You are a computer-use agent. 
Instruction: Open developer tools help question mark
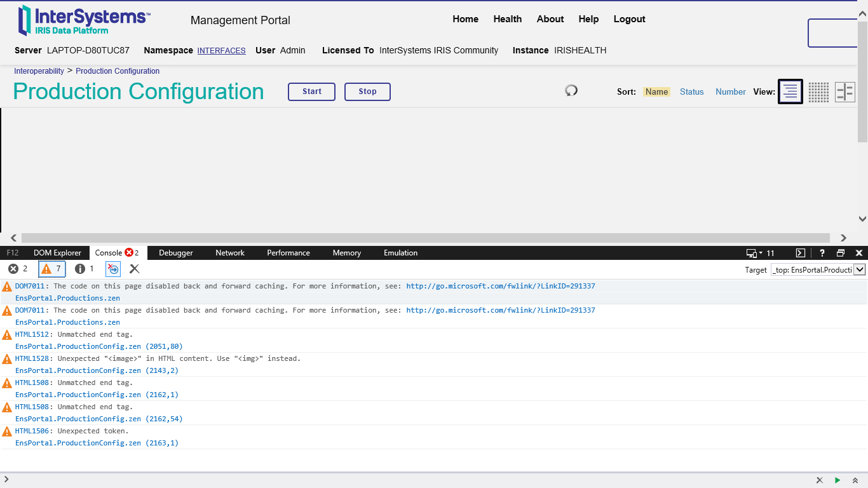822,253
